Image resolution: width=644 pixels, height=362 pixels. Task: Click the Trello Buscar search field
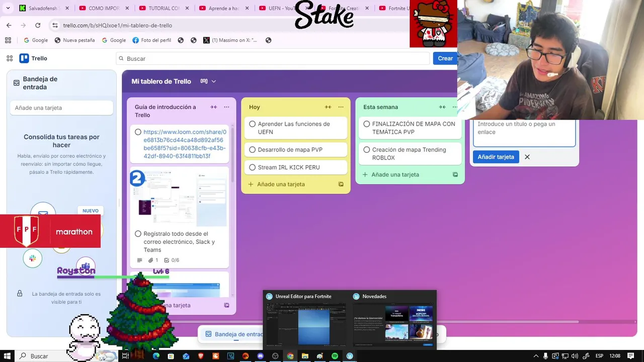click(273, 58)
